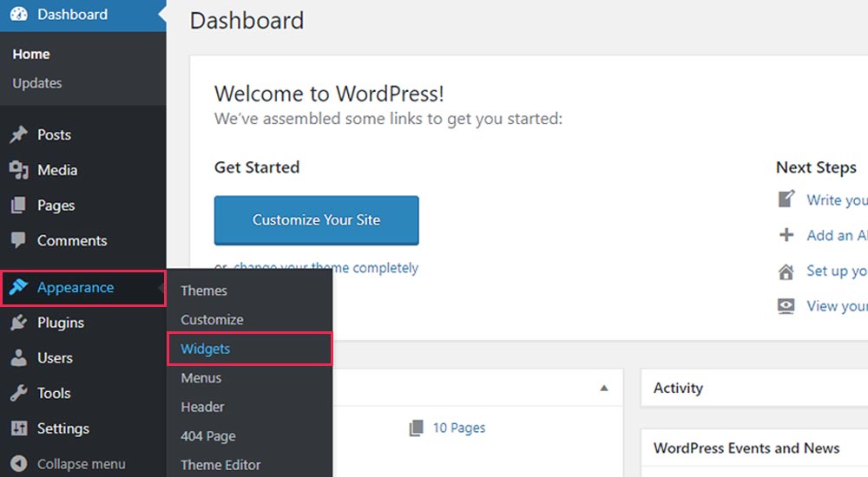868x477 pixels.
Task: Click the Appearance paintbrush icon
Action: click(x=18, y=287)
